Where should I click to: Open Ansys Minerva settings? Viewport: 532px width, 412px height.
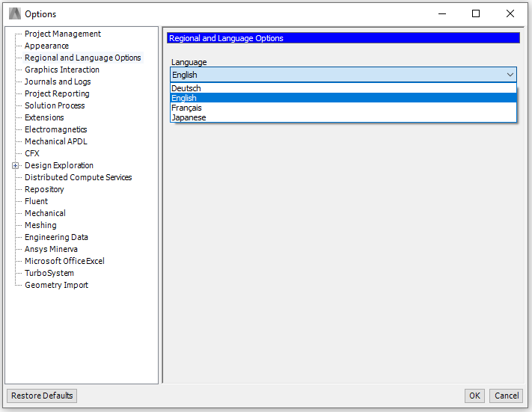click(x=51, y=249)
